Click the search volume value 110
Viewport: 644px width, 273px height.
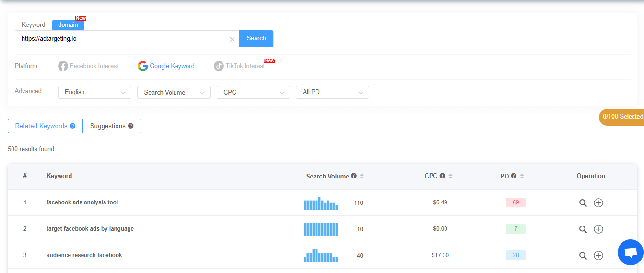click(x=359, y=203)
